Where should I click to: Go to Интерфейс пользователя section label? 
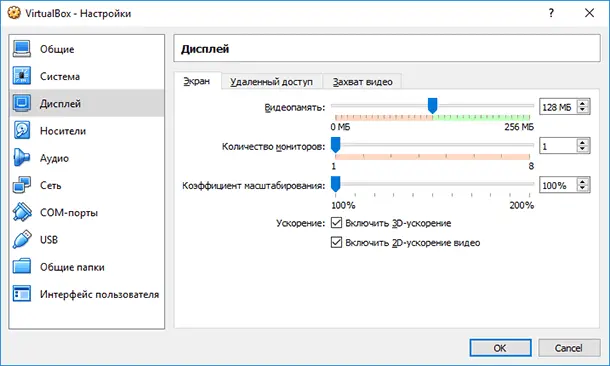(x=100, y=294)
